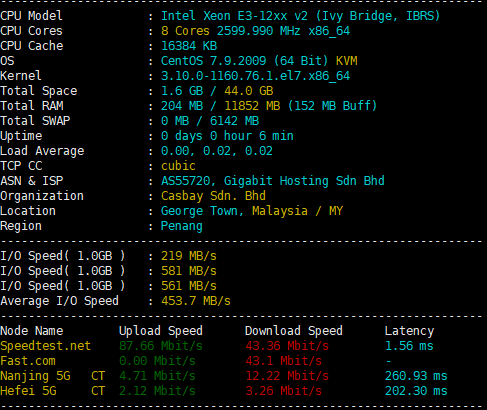Click the Penang region value
Image resolution: width=487 pixels, height=410 pixels.
click(x=182, y=226)
